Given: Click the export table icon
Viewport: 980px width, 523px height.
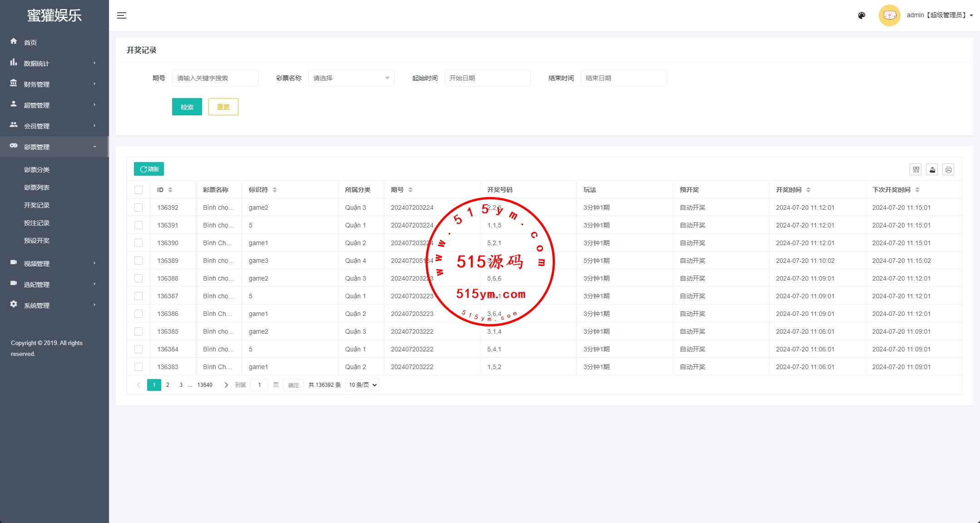Looking at the screenshot, I should click(932, 170).
